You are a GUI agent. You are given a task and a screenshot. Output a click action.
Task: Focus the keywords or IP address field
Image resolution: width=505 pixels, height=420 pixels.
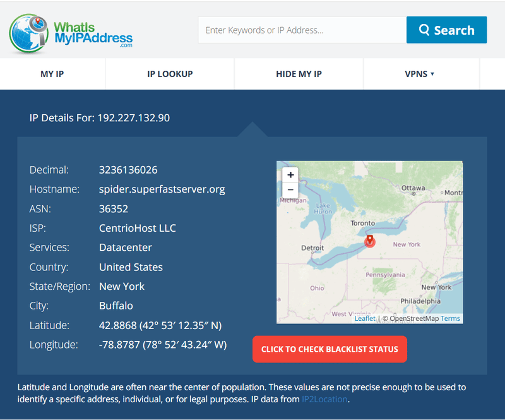pos(302,30)
